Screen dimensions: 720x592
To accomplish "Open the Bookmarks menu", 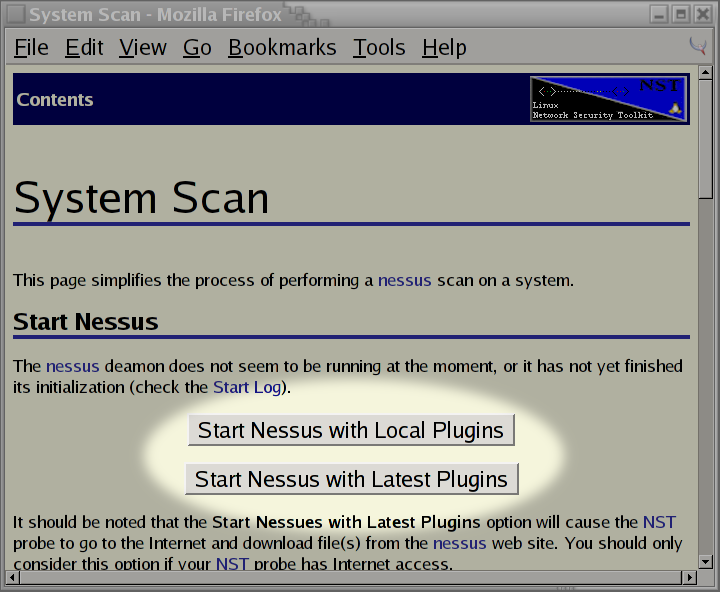I will coord(282,48).
